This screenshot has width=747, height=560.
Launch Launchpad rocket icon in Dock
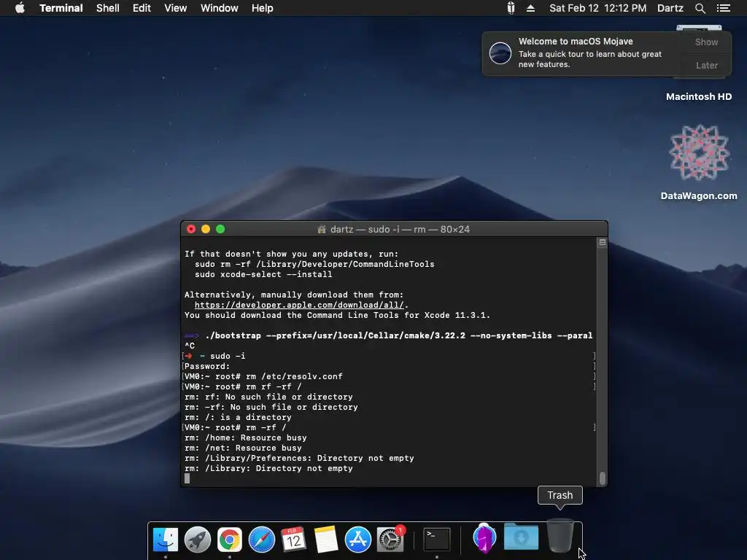click(197, 540)
